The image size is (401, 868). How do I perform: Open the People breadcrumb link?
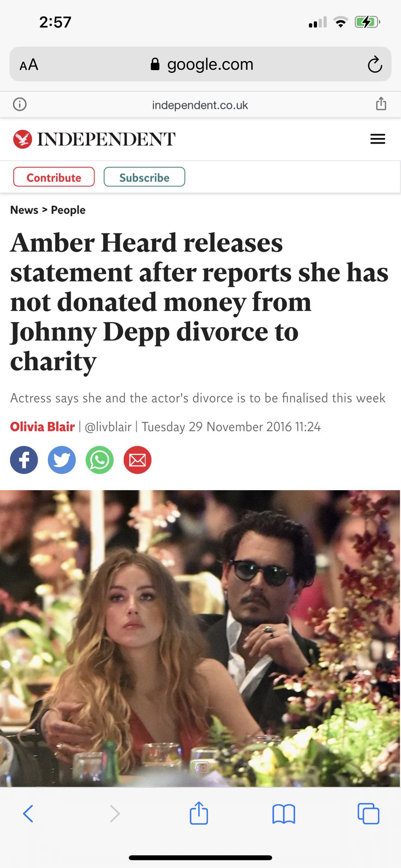coord(68,210)
